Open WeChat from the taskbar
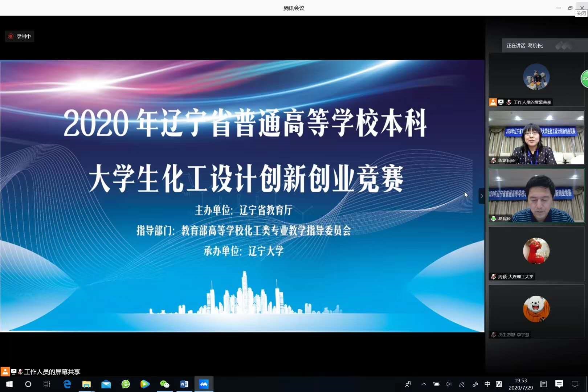Image resolution: width=588 pixels, height=392 pixels. [164, 384]
